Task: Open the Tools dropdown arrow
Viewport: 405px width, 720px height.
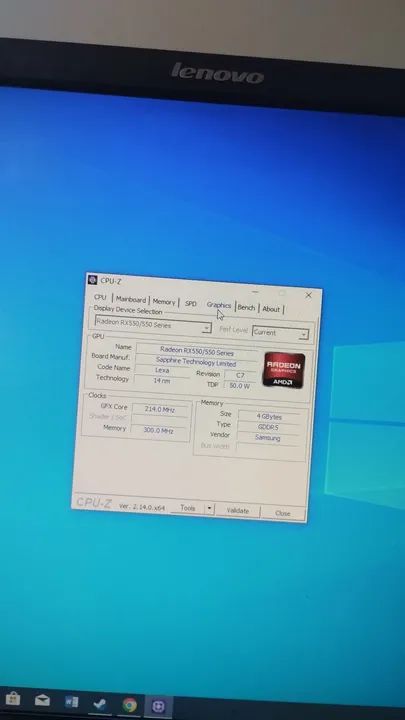Action: tap(209, 509)
